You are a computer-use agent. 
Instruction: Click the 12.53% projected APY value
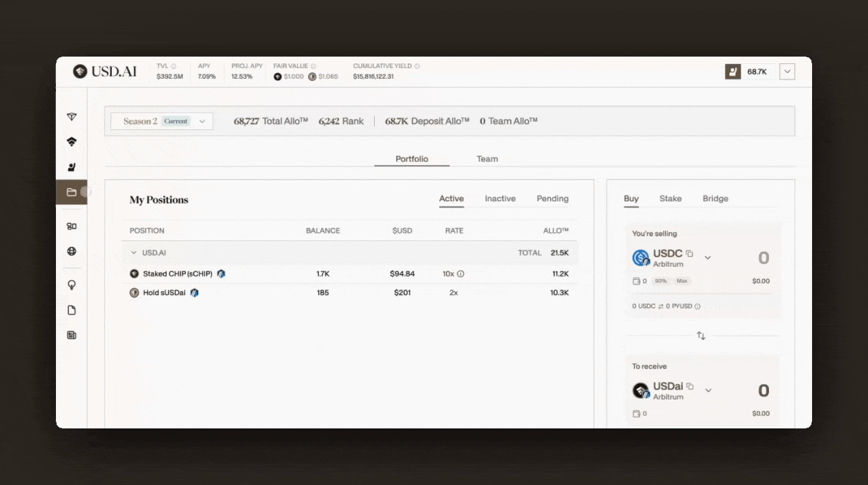click(x=242, y=77)
